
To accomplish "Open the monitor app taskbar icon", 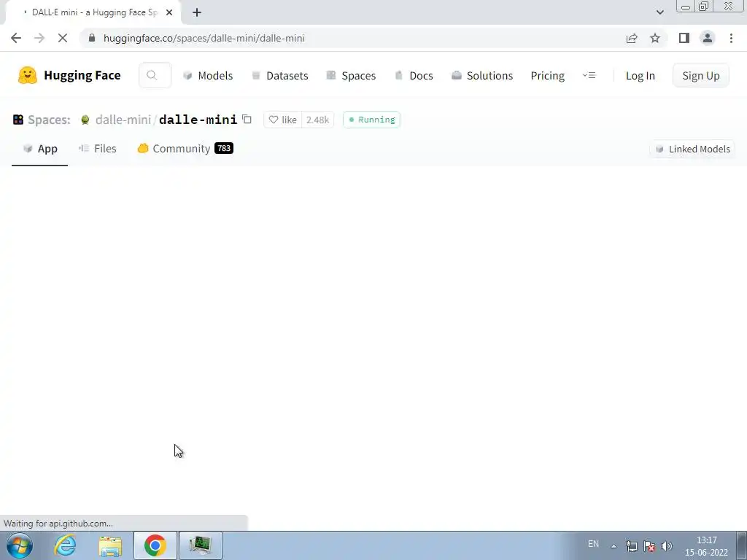I will (x=200, y=545).
